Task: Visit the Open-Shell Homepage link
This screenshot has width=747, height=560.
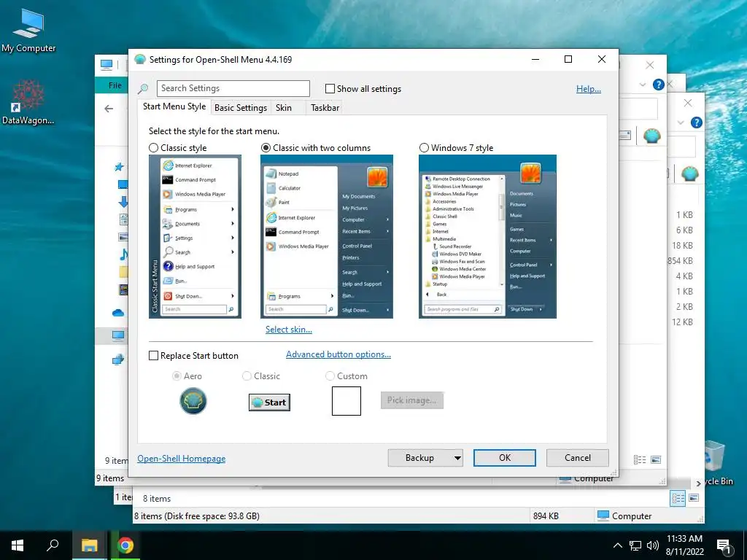Action: tap(182, 459)
